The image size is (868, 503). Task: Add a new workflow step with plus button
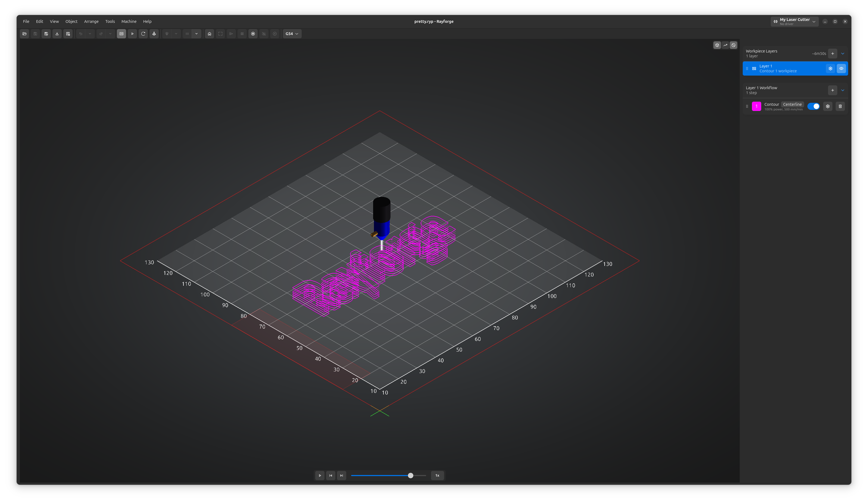(x=832, y=90)
